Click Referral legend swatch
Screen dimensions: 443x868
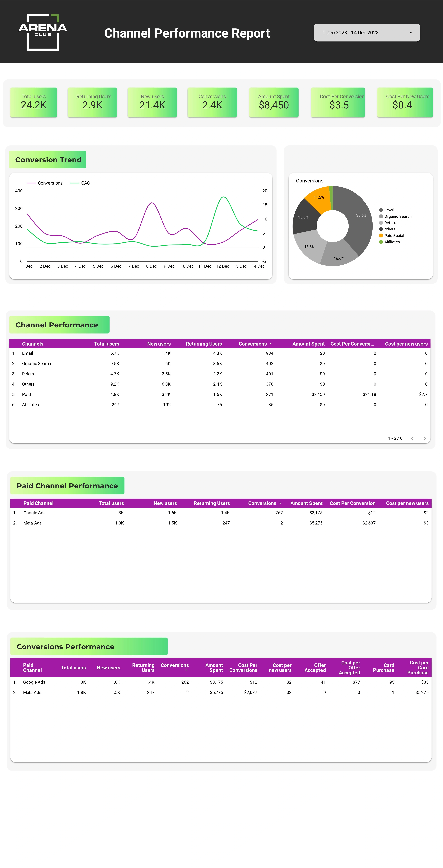(381, 223)
